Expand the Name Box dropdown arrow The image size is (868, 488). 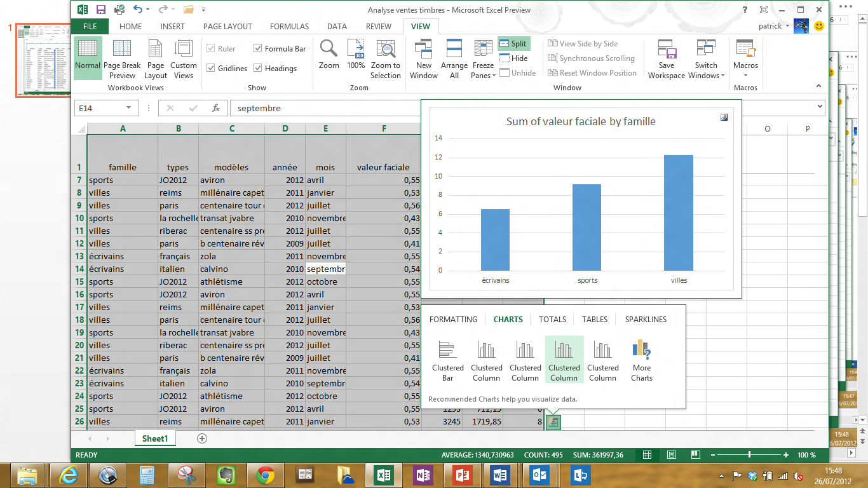tap(128, 108)
